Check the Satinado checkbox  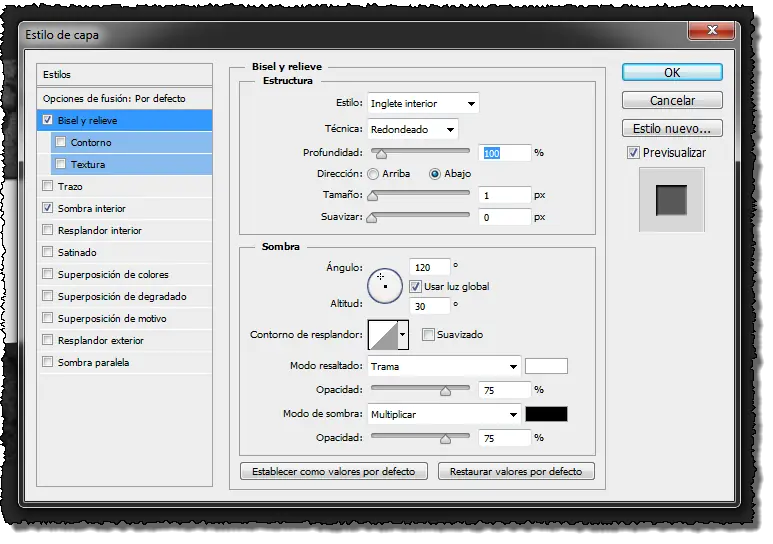point(47,252)
